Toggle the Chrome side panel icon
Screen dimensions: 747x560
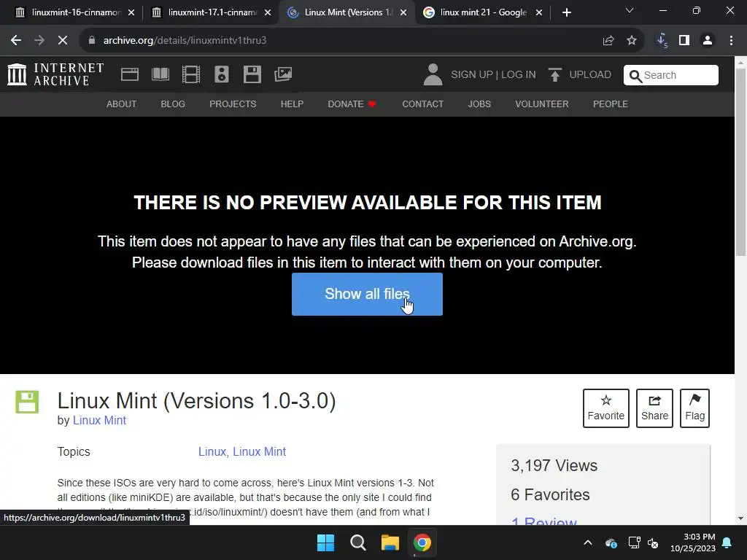click(684, 41)
